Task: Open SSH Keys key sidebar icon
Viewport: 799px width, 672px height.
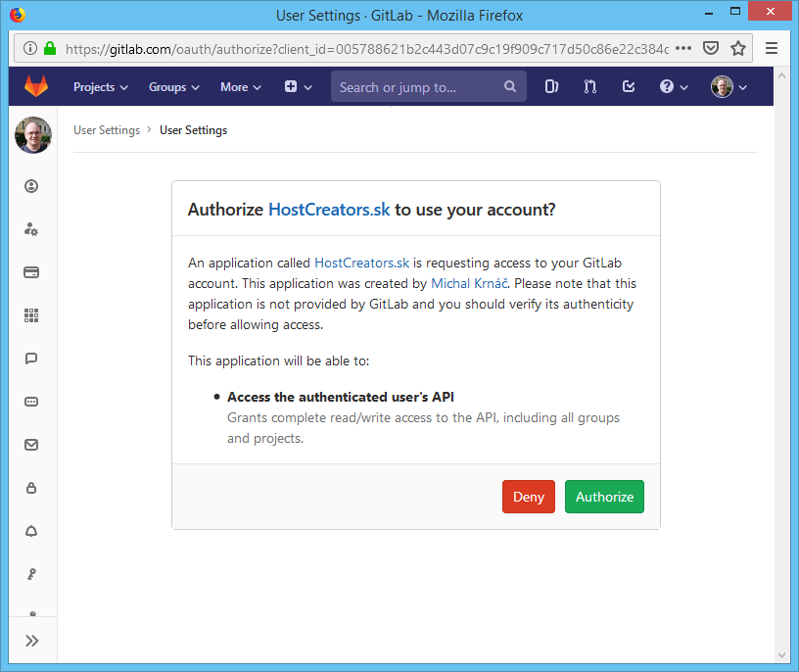Action: tap(31, 574)
